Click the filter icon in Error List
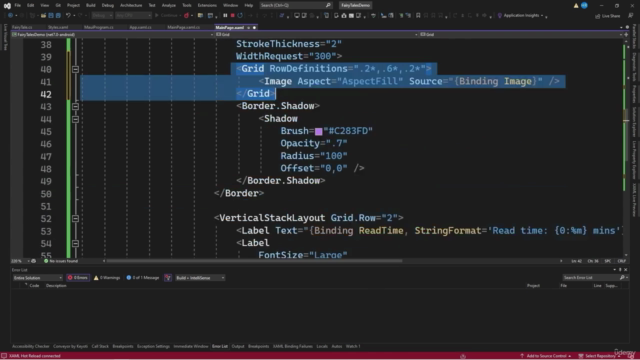Image resolution: width=640 pixels, height=360 pixels. (x=168, y=278)
